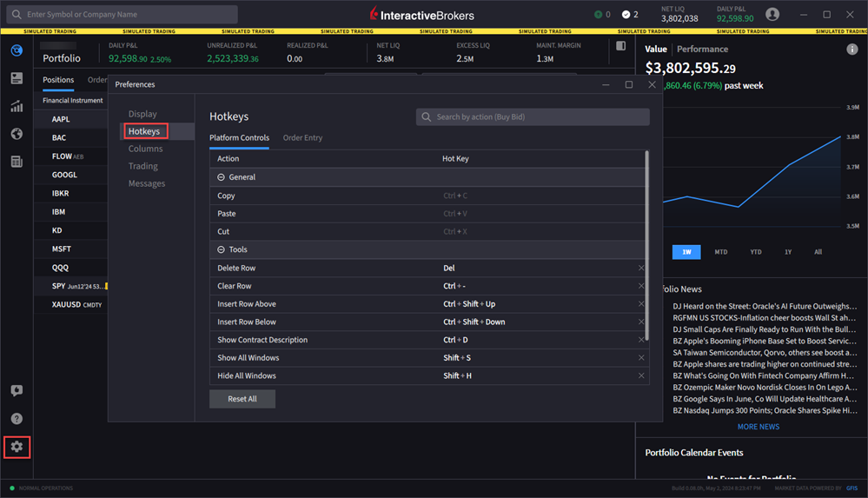
Task: Click the hotkey search magnifier icon
Action: pyautogui.click(x=427, y=116)
